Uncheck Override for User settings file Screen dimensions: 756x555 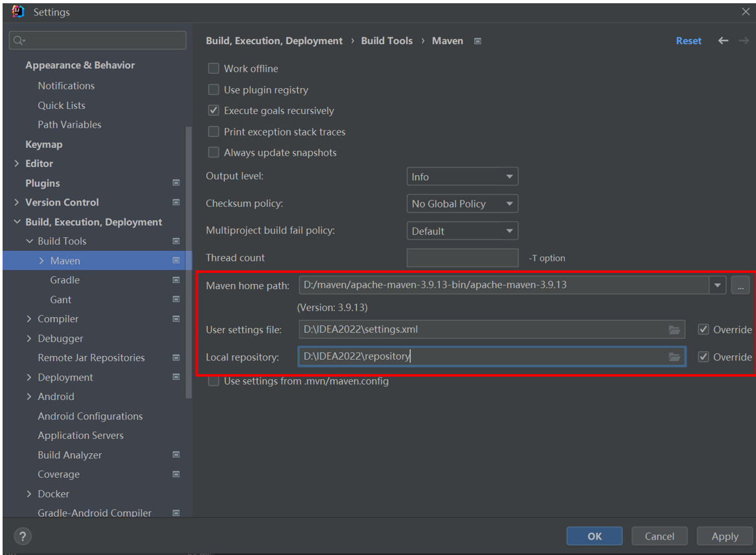pyautogui.click(x=704, y=329)
